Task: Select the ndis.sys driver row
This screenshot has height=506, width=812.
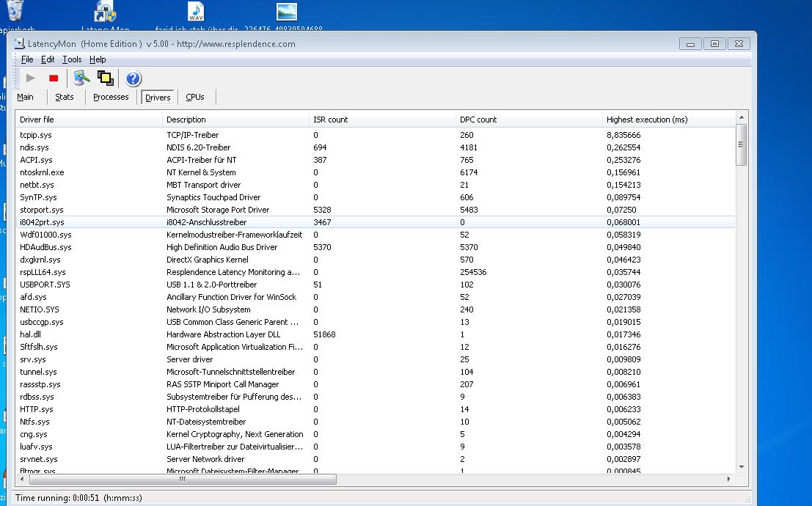Action: [376, 147]
